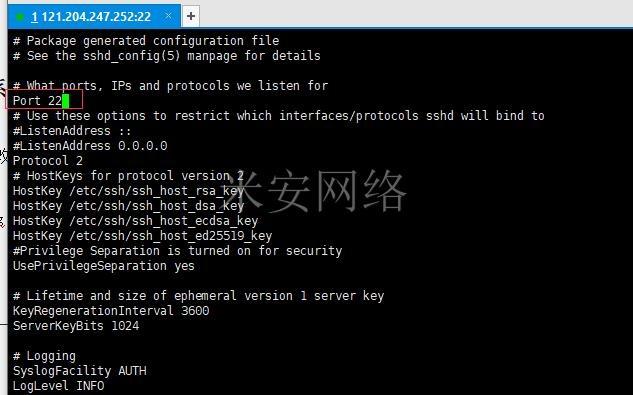The width and height of the screenshot is (633, 395).
Task: Click the green text cursor block
Action: pyautogui.click(x=65, y=101)
